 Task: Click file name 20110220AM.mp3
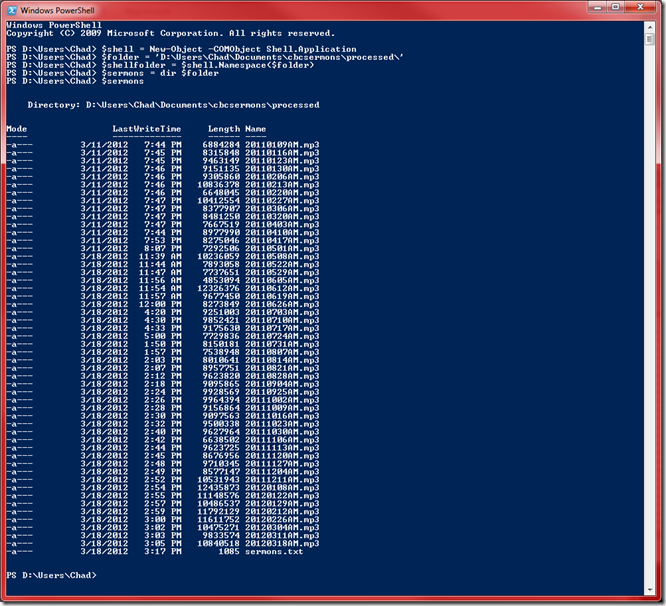282,192
